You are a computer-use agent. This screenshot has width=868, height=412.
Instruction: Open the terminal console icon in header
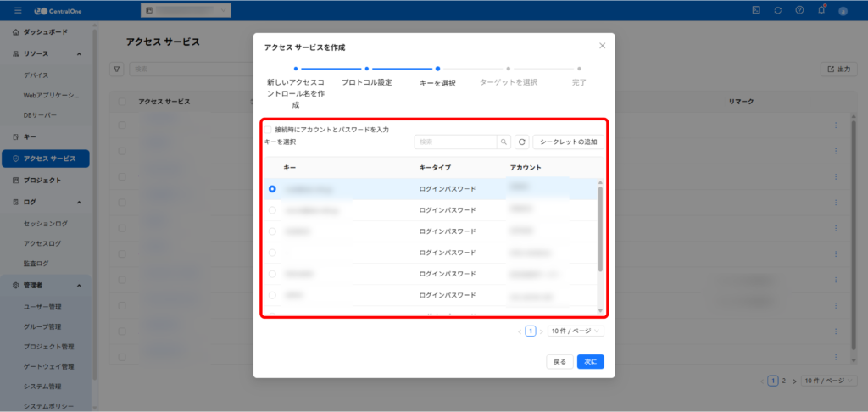point(756,10)
